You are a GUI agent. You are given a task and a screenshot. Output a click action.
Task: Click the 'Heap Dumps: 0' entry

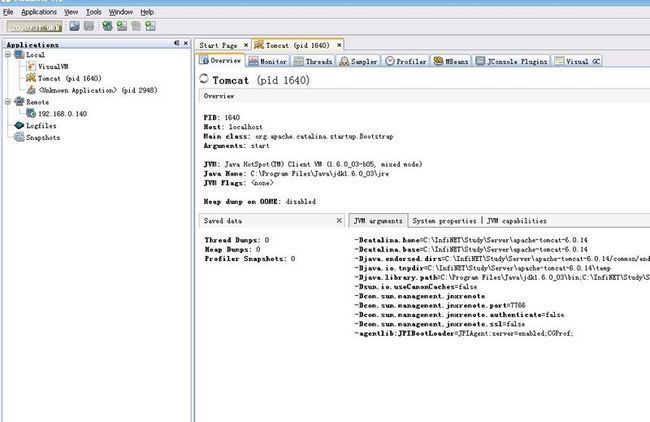233,250
